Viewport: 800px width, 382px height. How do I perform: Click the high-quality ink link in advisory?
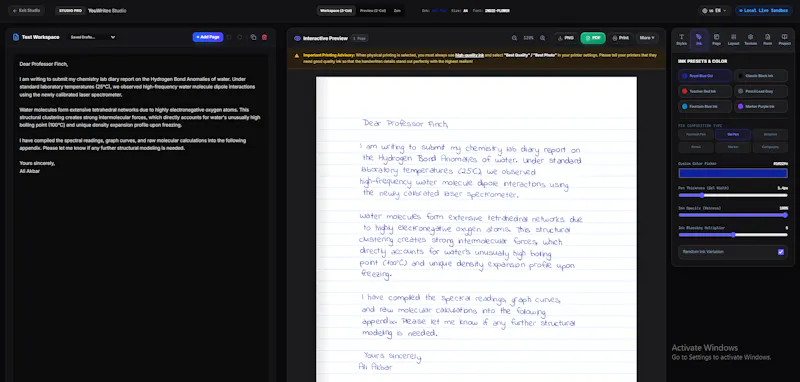(469, 55)
